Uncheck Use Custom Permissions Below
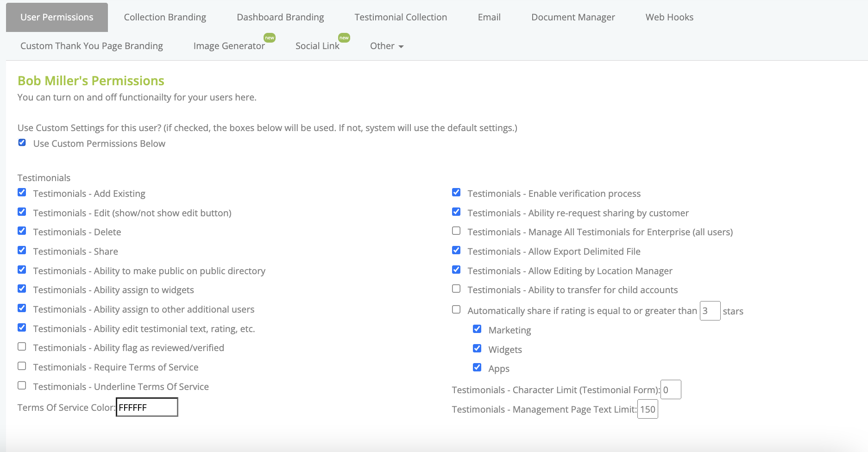This screenshot has width=868, height=452. [x=22, y=143]
